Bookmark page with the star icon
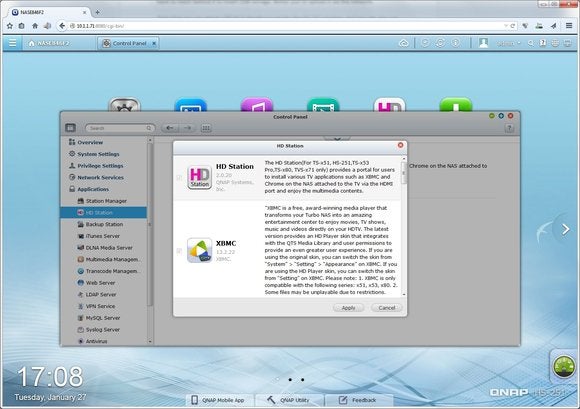The width and height of the screenshot is (580, 409). 10,26
